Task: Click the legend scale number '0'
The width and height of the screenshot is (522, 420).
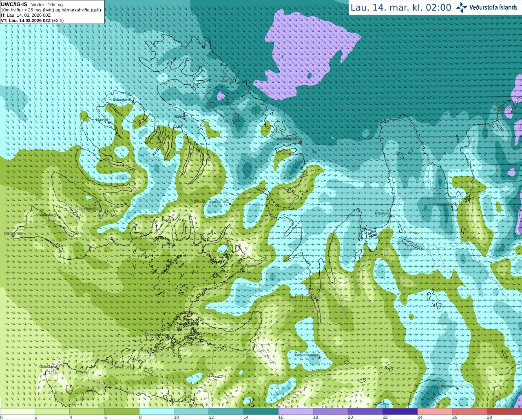Action: point(1,417)
